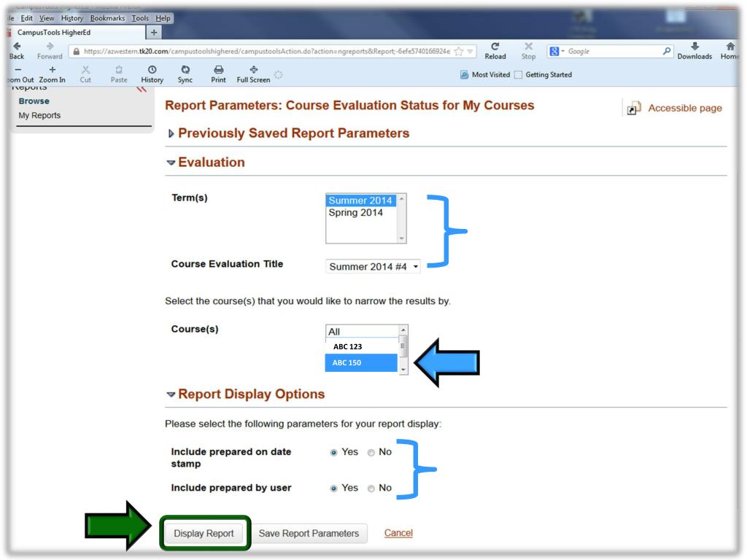Screen dimensions: 747x560
Task: Choose All in Course(s) list
Action: click(362, 332)
